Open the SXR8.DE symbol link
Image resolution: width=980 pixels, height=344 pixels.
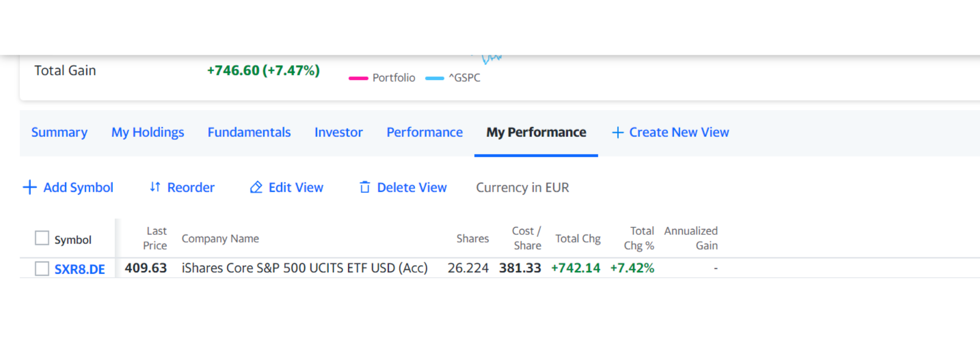tap(80, 269)
